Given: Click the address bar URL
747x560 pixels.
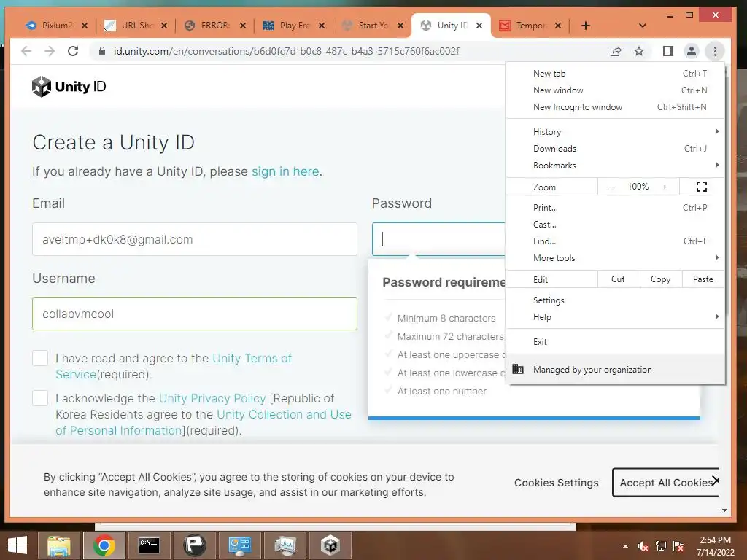Looking at the screenshot, I should pos(286,51).
